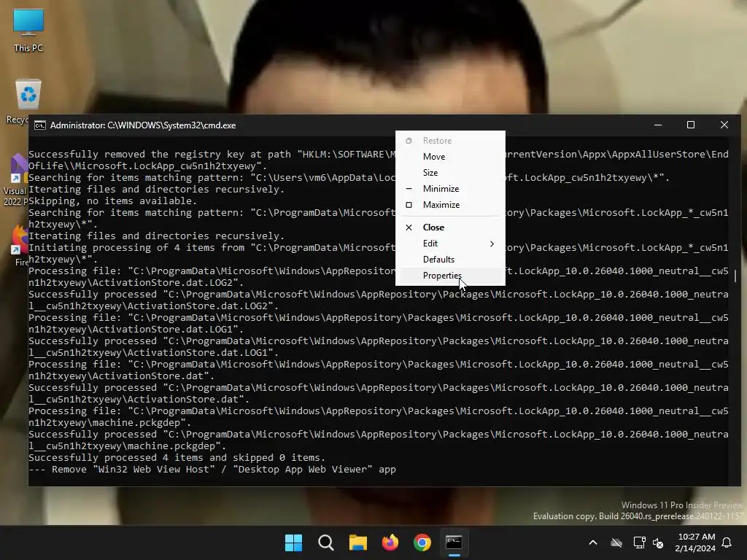This screenshot has width=747, height=560.
Task: Close the Administrator cmd.exe window
Action: pyautogui.click(x=724, y=125)
